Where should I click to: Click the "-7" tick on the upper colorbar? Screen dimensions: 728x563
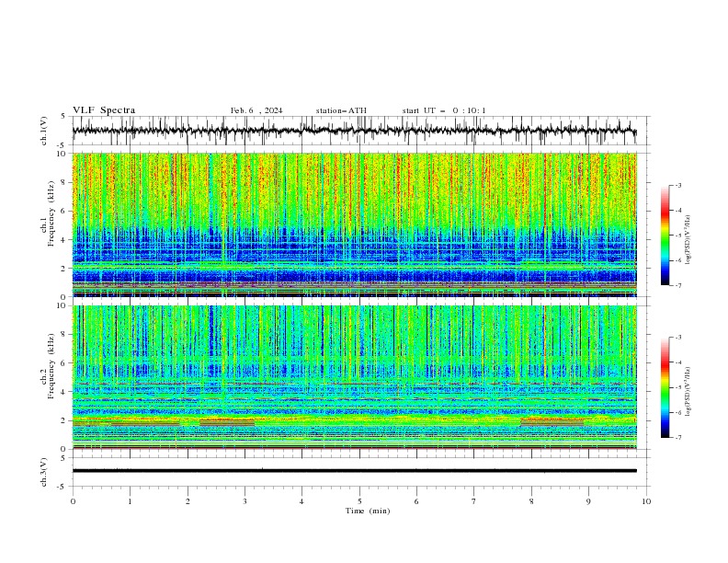coord(677,285)
